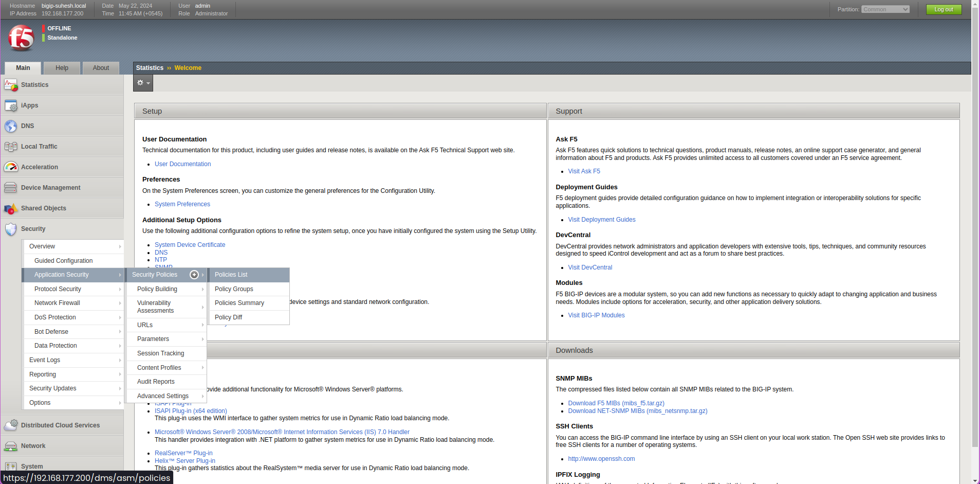Select the Device Management icon
This screenshot has height=484, width=980.
11,188
